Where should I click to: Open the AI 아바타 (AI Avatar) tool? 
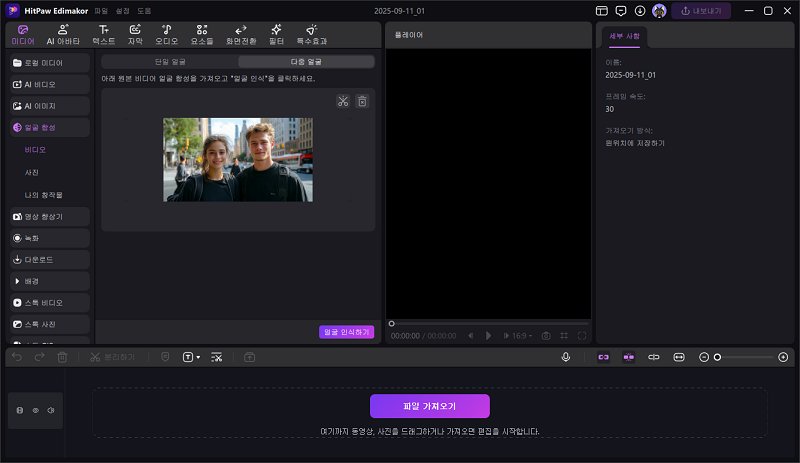(x=63, y=35)
